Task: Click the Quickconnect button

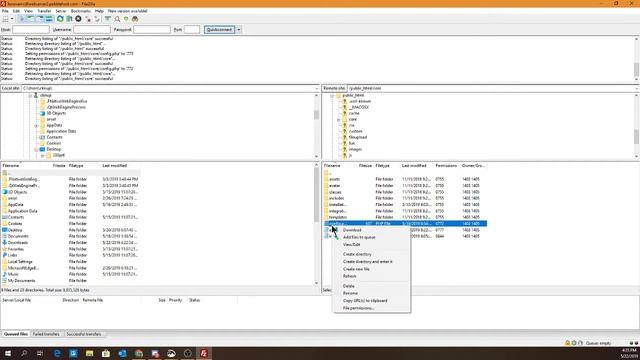Action: (220, 30)
